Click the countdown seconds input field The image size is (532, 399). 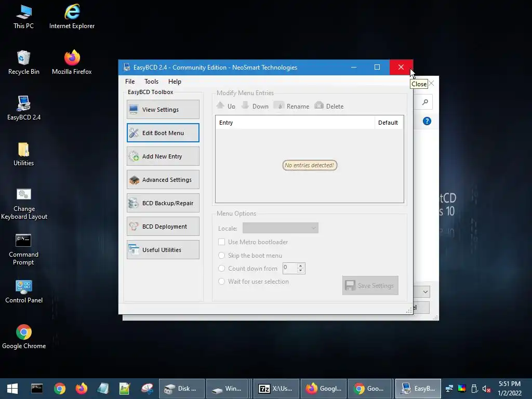pyautogui.click(x=290, y=268)
